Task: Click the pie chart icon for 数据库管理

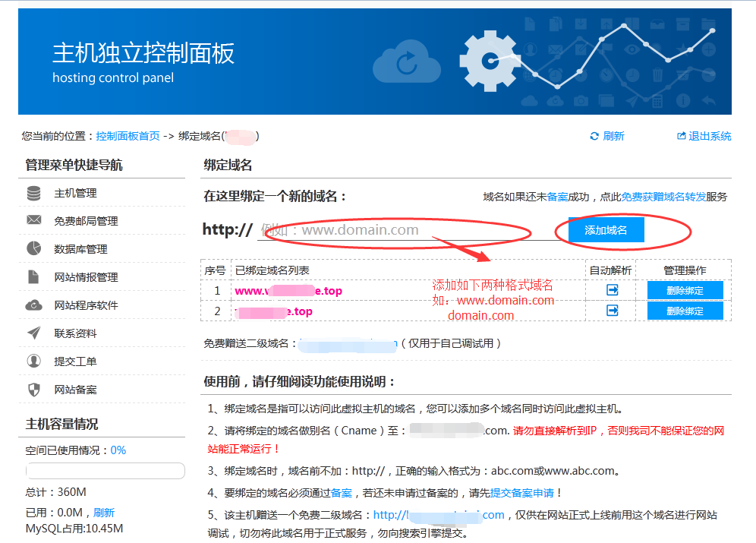Action: pyautogui.click(x=33, y=248)
